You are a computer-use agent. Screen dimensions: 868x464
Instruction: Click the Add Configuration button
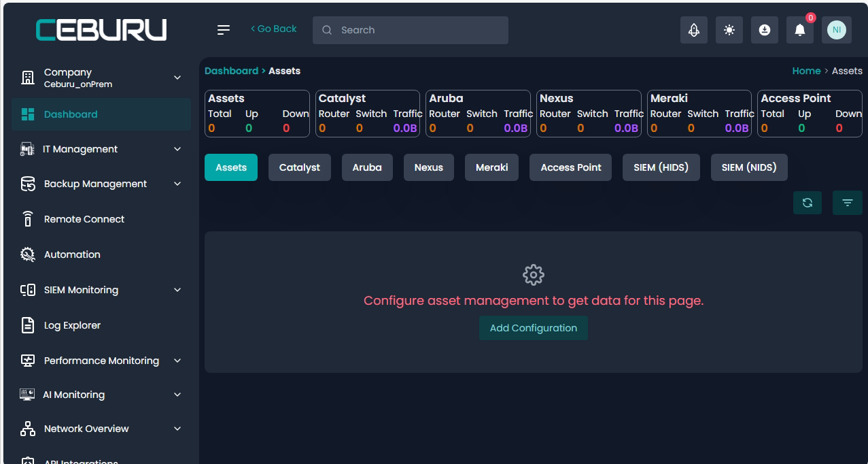coord(534,328)
